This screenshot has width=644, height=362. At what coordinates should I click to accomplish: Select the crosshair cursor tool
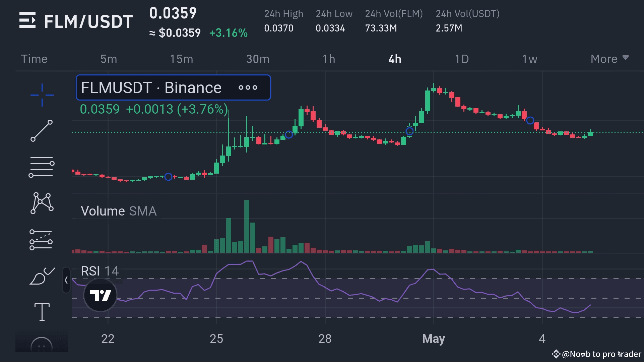(42, 95)
